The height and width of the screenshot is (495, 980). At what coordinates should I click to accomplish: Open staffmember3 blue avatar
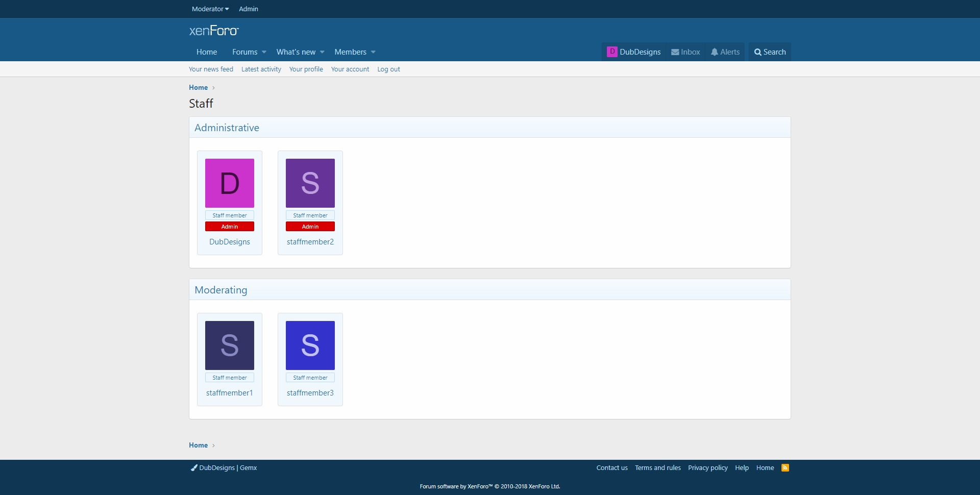pyautogui.click(x=310, y=345)
